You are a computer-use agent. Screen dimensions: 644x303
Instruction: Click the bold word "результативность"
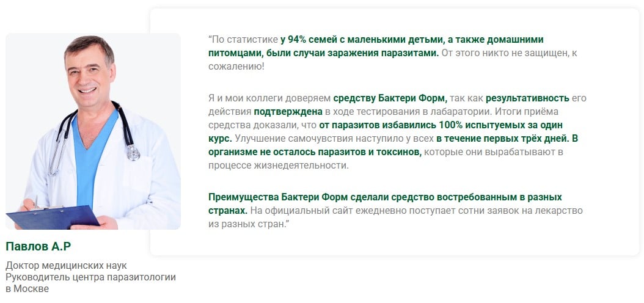527,98
